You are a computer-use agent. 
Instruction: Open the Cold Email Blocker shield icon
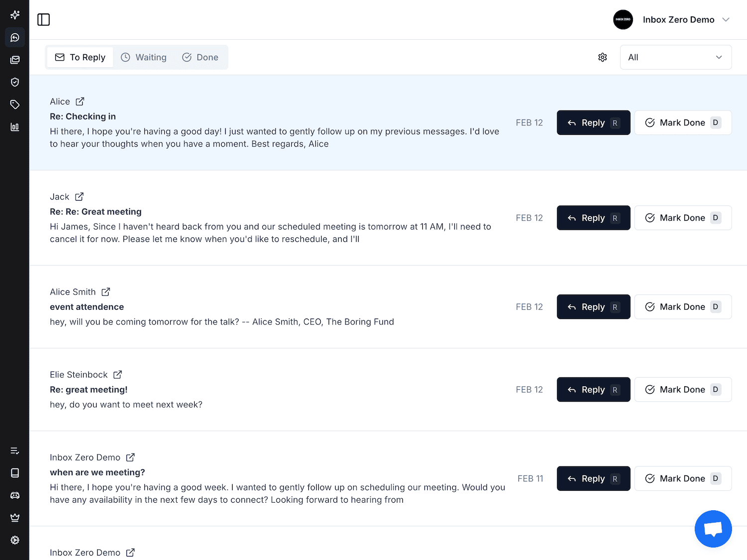(15, 82)
